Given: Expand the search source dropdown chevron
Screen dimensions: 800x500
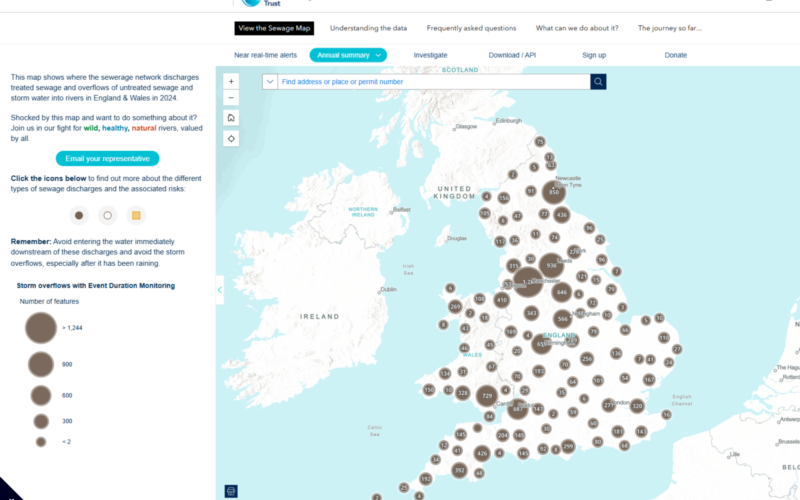Looking at the screenshot, I should pos(270,82).
